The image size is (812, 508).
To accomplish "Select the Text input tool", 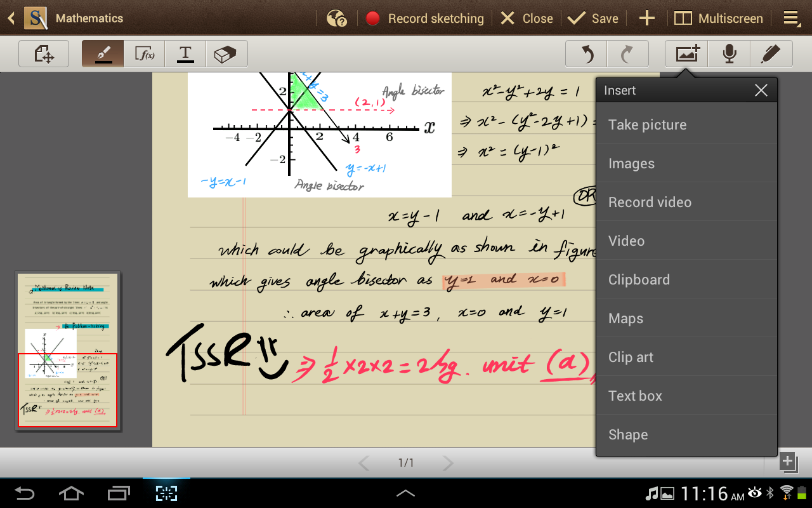I will [185, 54].
